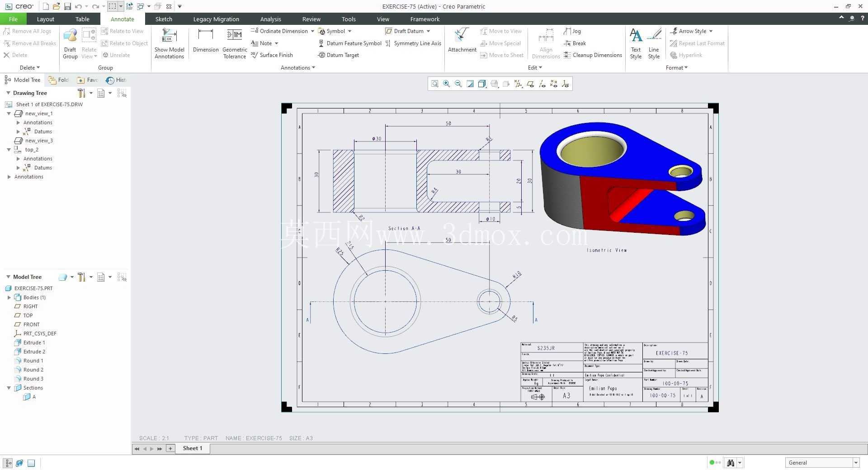
Task: Collapse the top_2 view node
Action: (9, 150)
